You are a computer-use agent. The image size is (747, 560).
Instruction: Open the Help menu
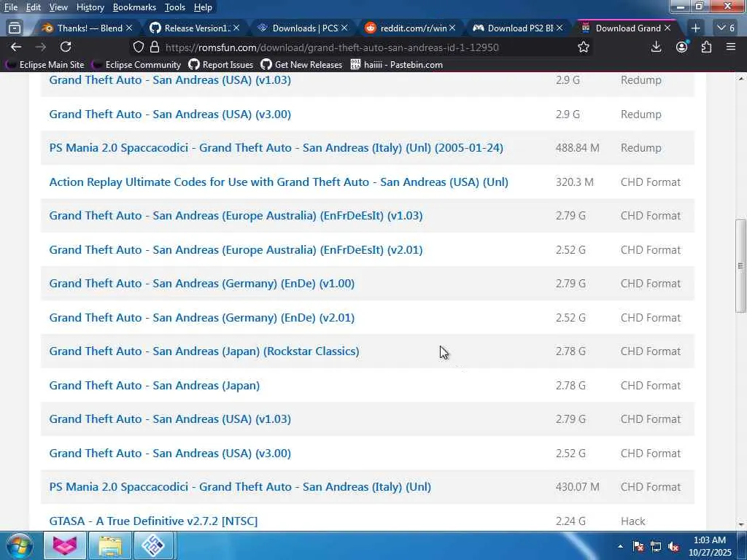tap(203, 7)
